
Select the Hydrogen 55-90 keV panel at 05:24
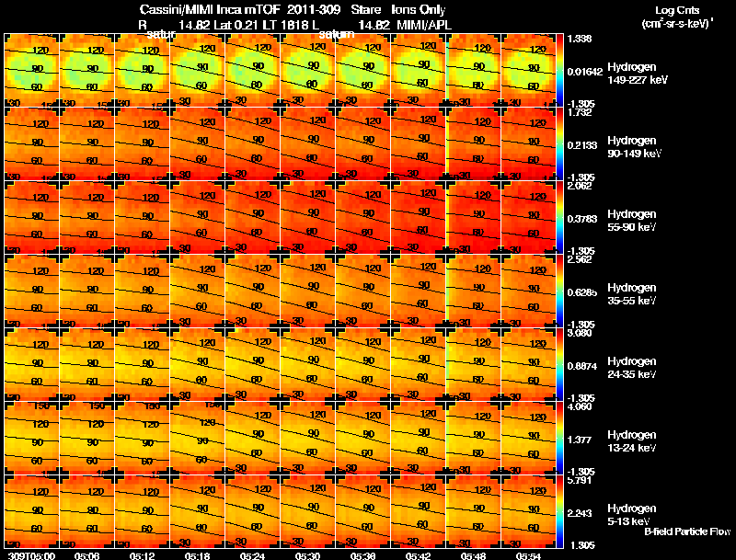click(252, 218)
